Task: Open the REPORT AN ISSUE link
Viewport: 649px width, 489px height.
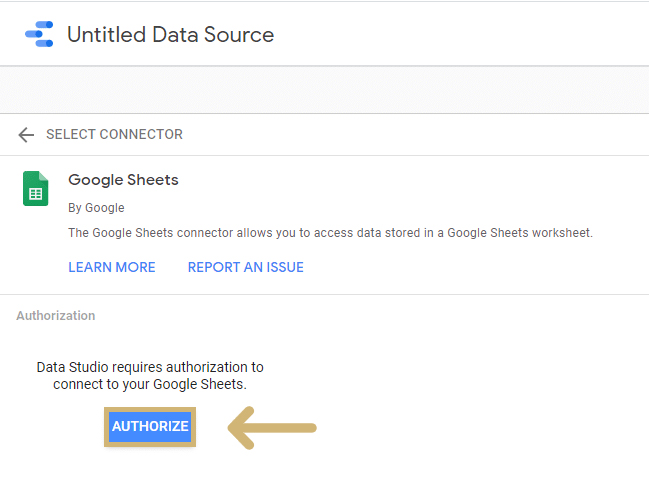Action: (245, 267)
